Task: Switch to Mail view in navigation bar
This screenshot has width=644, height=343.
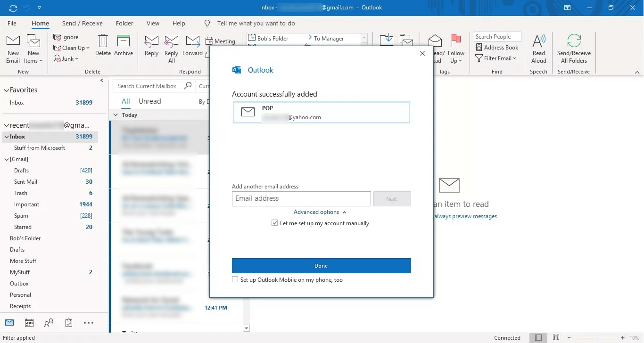Action: [9, 323]
